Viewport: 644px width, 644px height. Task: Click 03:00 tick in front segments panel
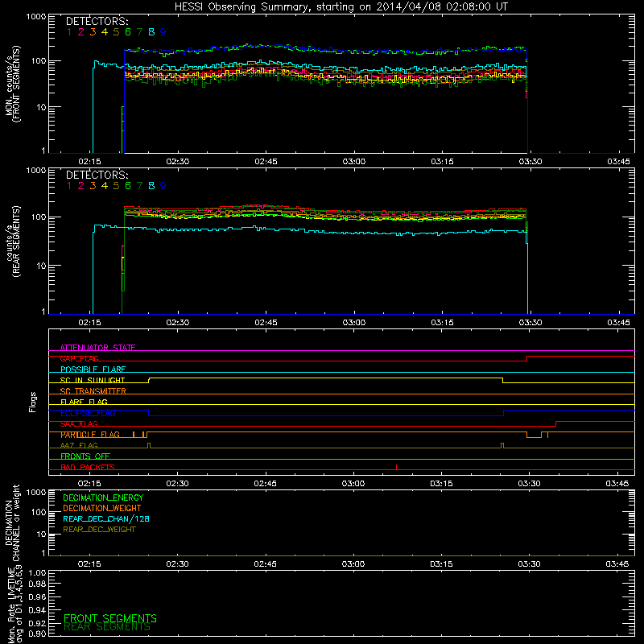pos(354,162)
